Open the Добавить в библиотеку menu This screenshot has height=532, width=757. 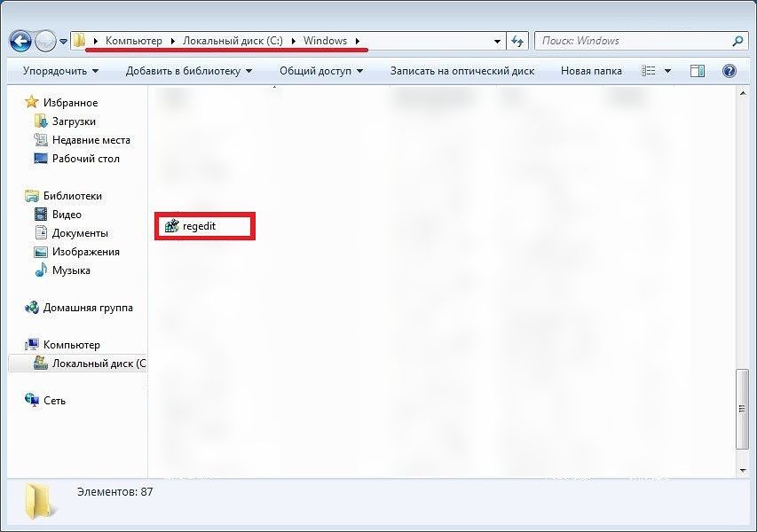click(x=189, y=71)
